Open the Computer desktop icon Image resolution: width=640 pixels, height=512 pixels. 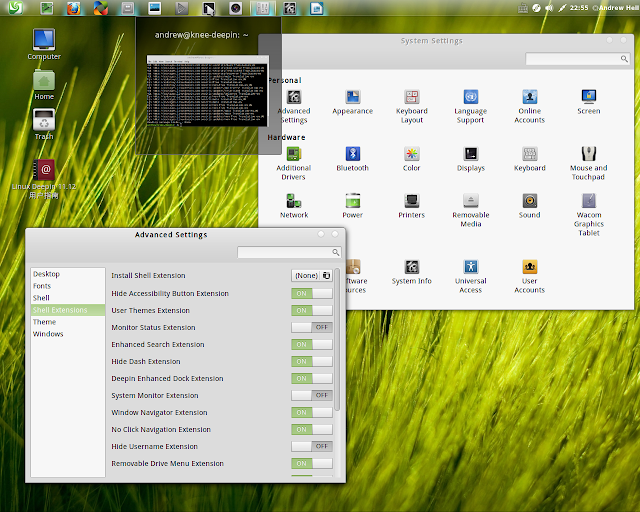pos(44,41)
